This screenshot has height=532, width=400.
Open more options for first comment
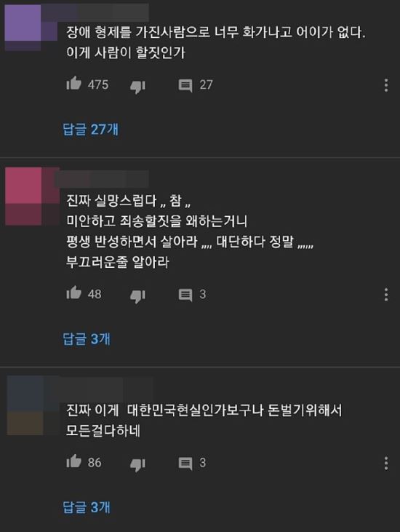coord(385,85)
